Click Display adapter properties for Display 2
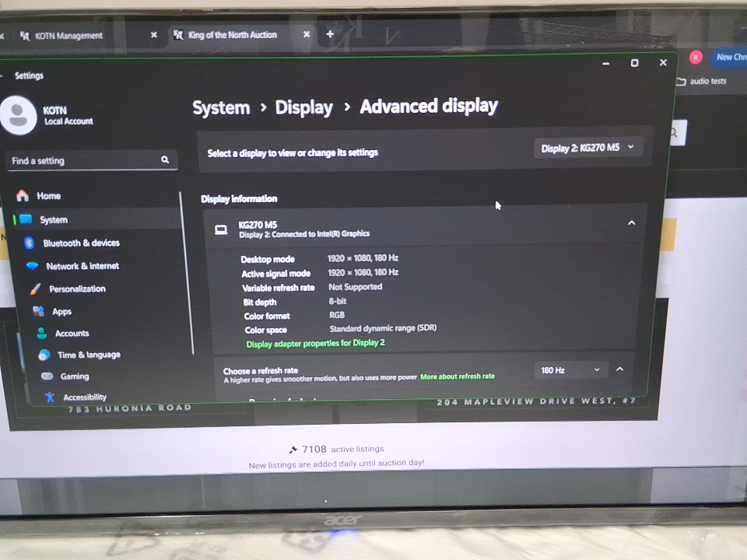The image size is (747, 560). pos(315,343)
